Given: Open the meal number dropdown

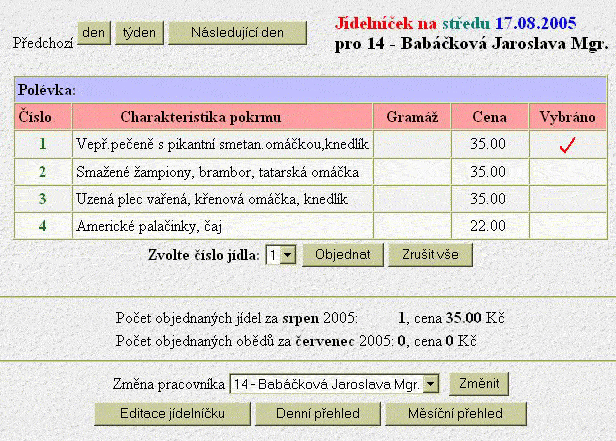Looking at the screenshot, I should [287, 255].
